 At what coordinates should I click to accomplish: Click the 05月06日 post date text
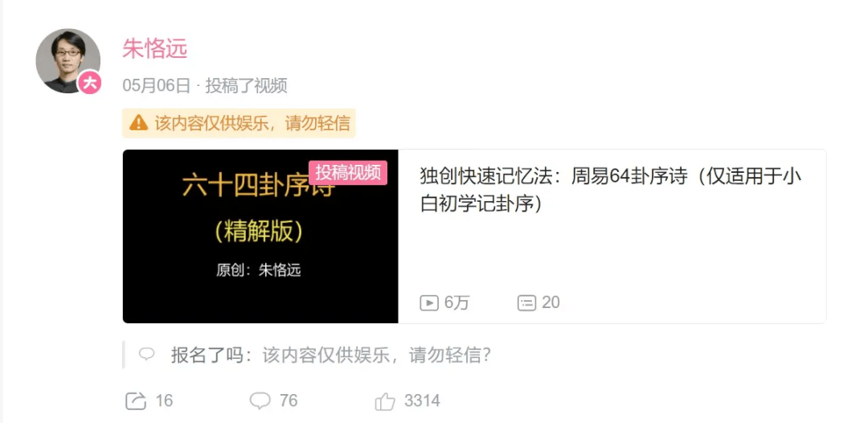click(157, 86)
